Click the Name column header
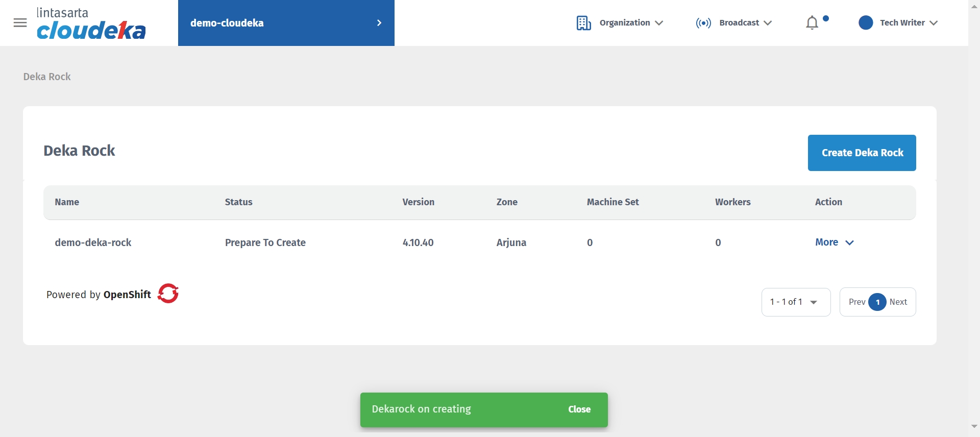This screenshot has height=437, width=980. pyautogui.click(x=67, y=202)
